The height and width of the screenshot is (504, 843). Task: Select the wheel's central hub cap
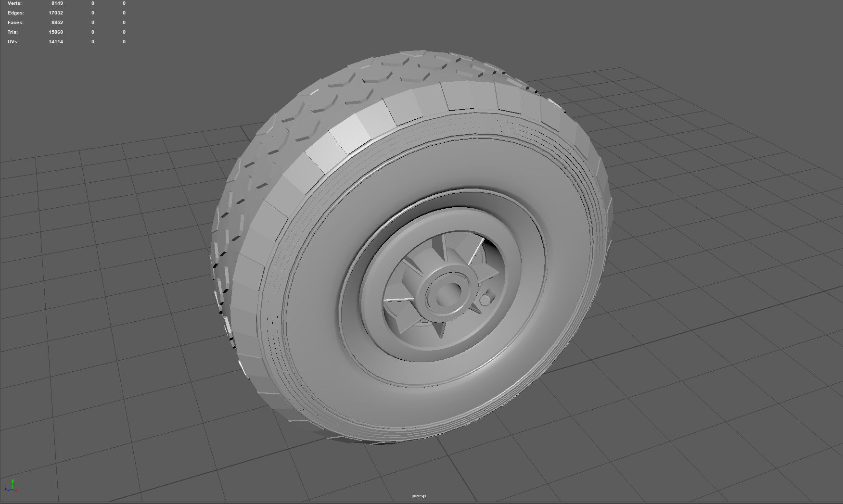pos(447,293)
